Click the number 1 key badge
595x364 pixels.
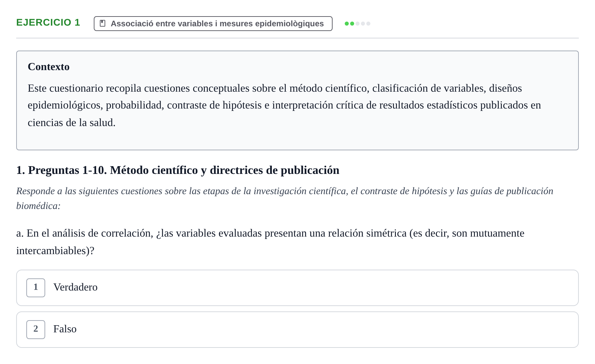pos(36,287)
